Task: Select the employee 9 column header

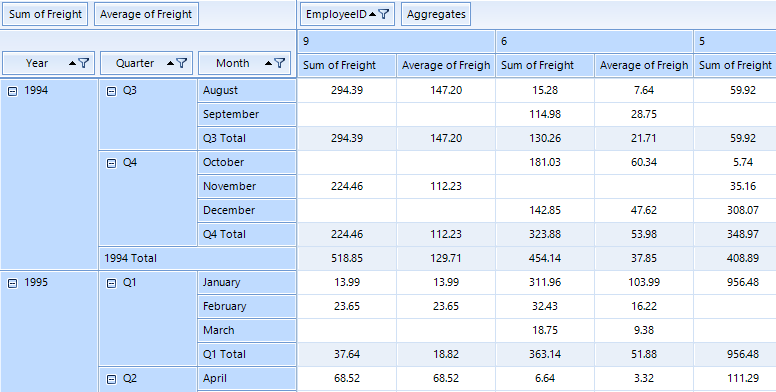Action: tap(396, 41)
